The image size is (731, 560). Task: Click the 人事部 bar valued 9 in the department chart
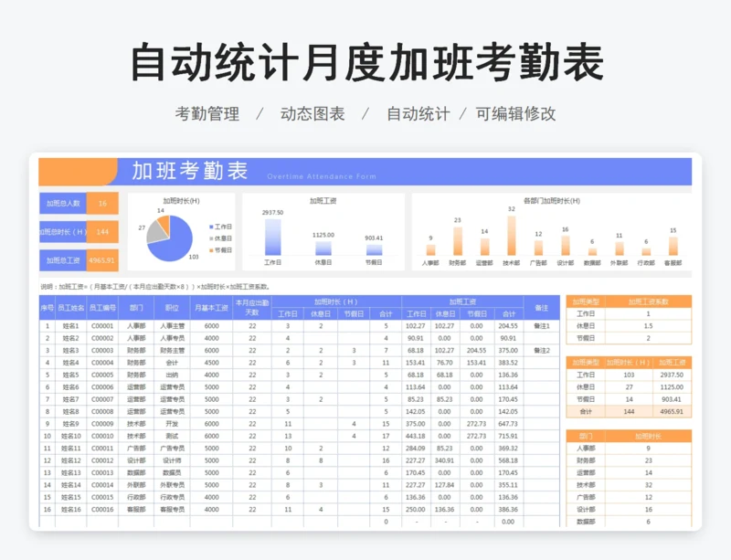(430, 250)
